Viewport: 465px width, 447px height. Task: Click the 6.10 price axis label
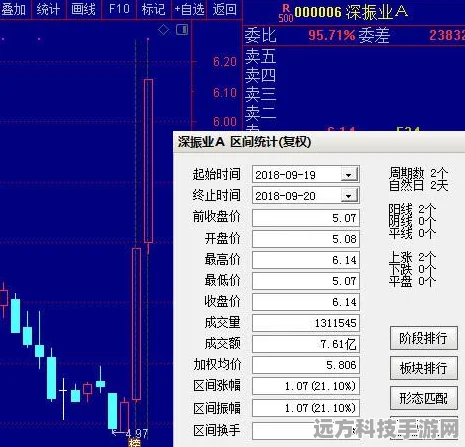tap(225, 92)
